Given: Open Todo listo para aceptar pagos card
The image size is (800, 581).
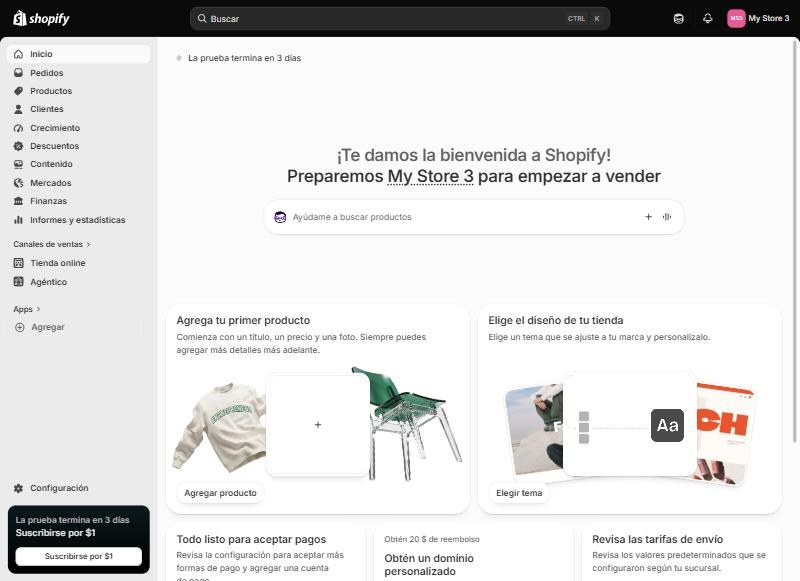Looking at the screenshot, I should (266, 552).
